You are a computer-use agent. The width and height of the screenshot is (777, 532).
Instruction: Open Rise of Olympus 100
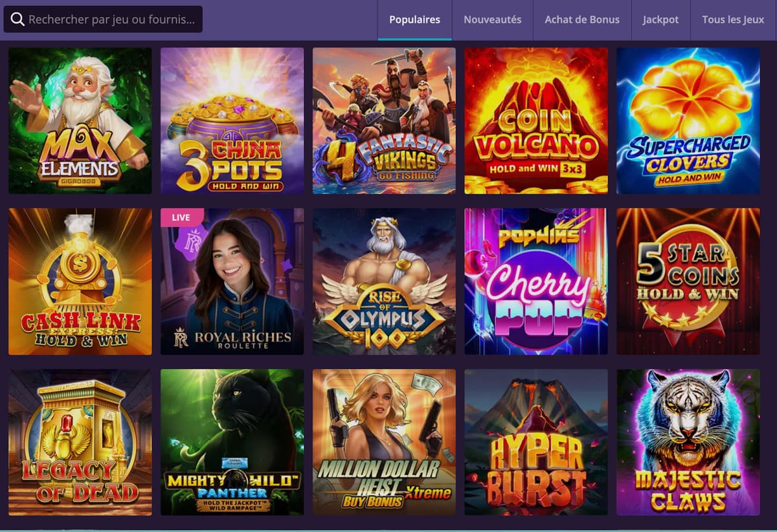[x=384, y=282]
